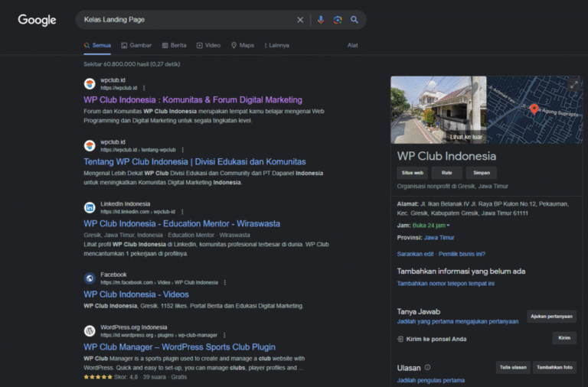Click the Ajukan pertanyaan button
The width and height of the screenshot is (588, 387).
tap(550, 317)
